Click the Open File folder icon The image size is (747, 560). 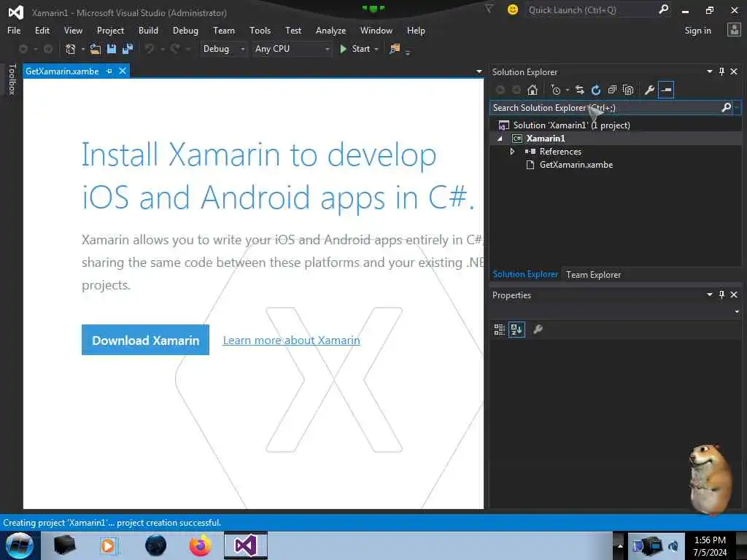(x=96, y=49)
